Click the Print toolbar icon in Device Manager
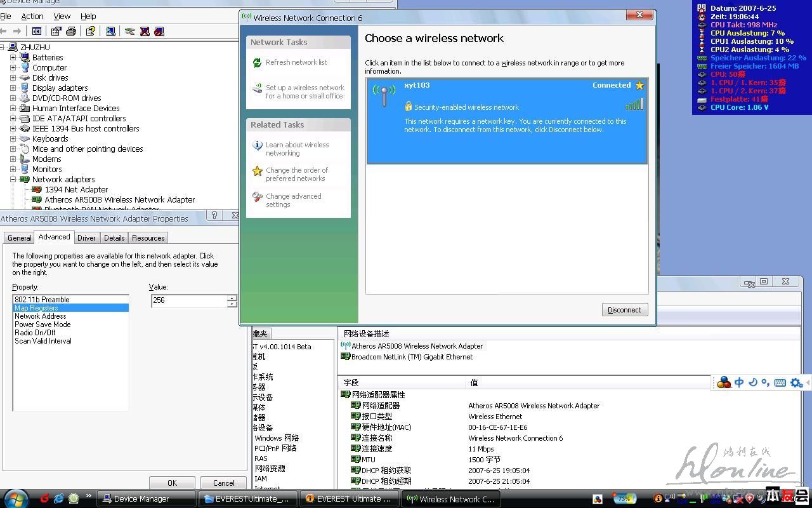812x508 pixels. pos(71,31)
